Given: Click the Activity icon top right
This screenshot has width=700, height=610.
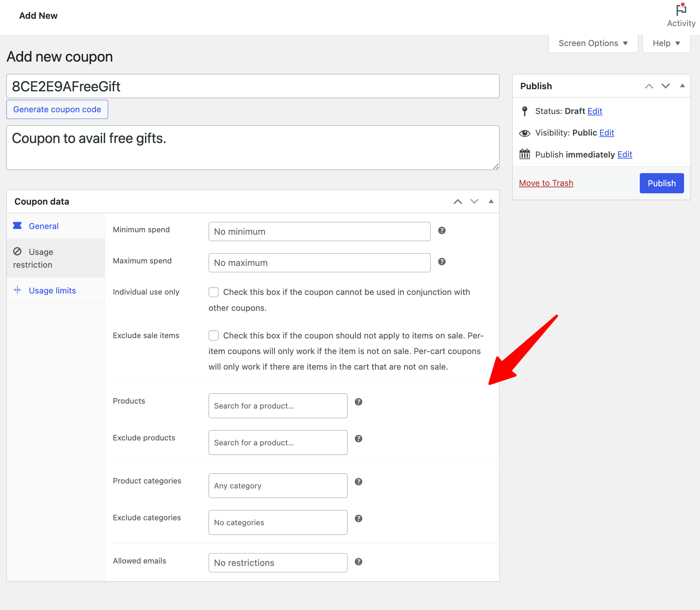Looking at the screenshot, I should [x=681, y=8].
